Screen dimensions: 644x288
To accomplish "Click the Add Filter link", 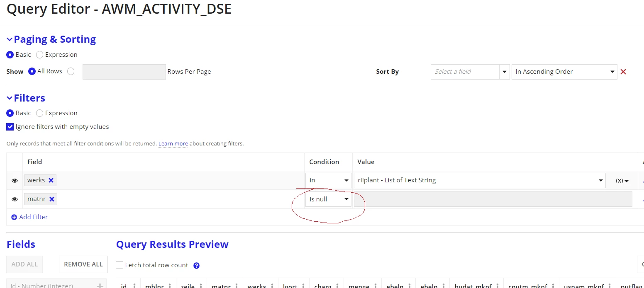I will point(29,217).
